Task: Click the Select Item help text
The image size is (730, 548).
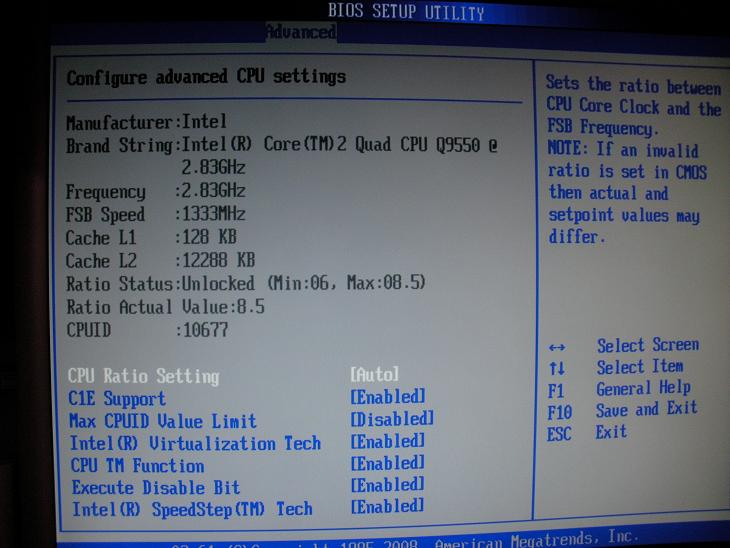Action: (x=640, y=366)
